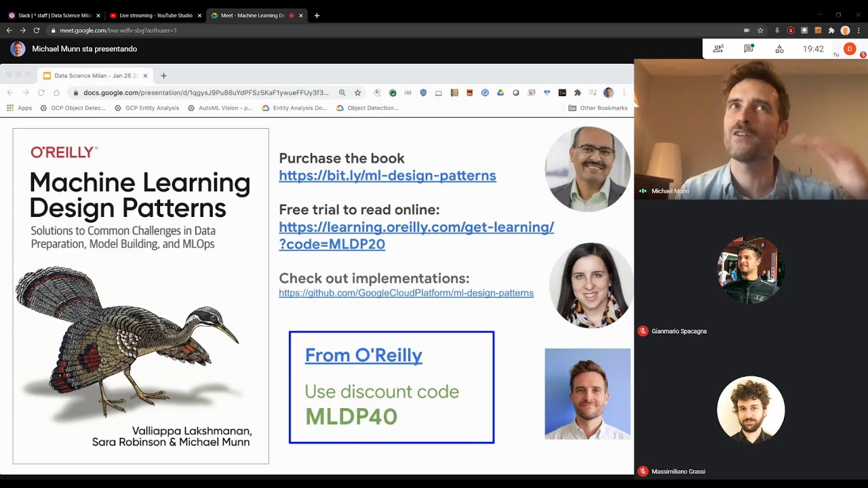
Task: Click Michael Munn's video tile
Action: tap(751, 129)
